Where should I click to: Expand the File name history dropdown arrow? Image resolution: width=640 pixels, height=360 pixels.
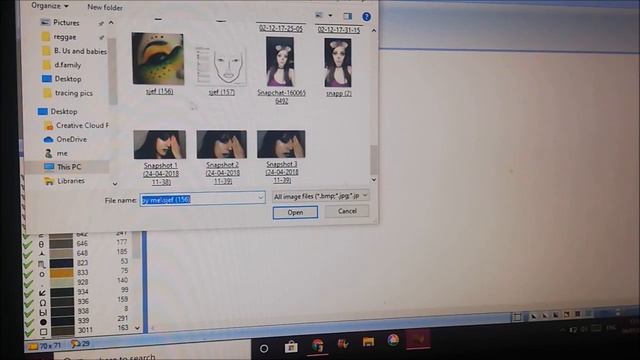261,198
